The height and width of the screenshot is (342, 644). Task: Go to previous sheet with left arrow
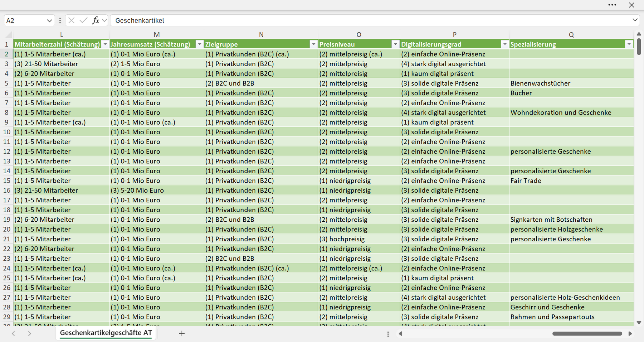coord(13,333)
